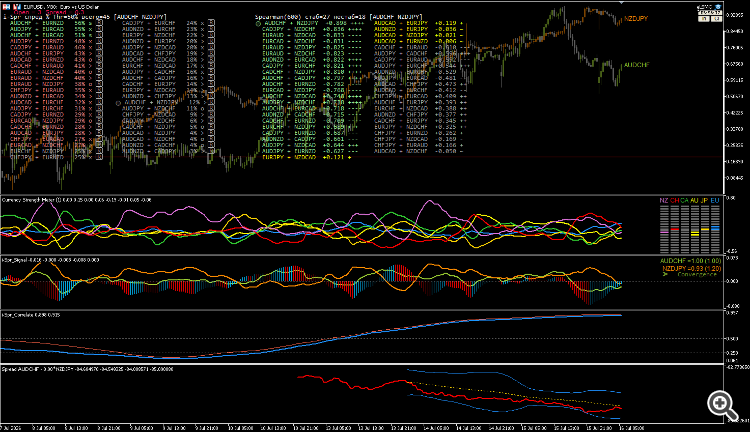Image resolution: width=750 pixels, height=432 pixels.
Task: Click the right small button in the top-right panel
Action: (716, 19)
